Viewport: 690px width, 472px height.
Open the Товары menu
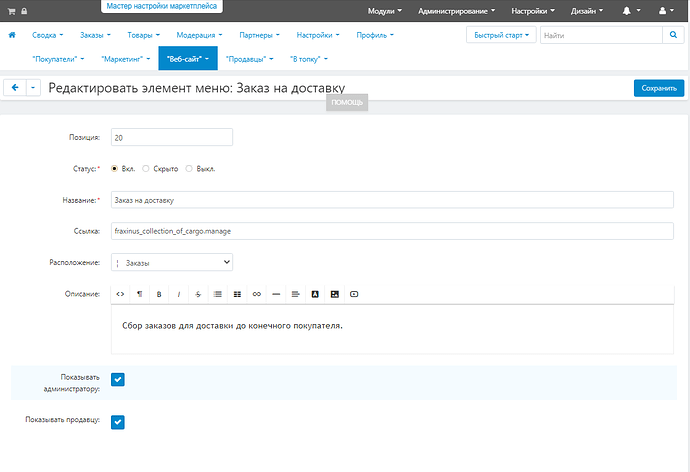pyautogui.click(x=143, y=35)
